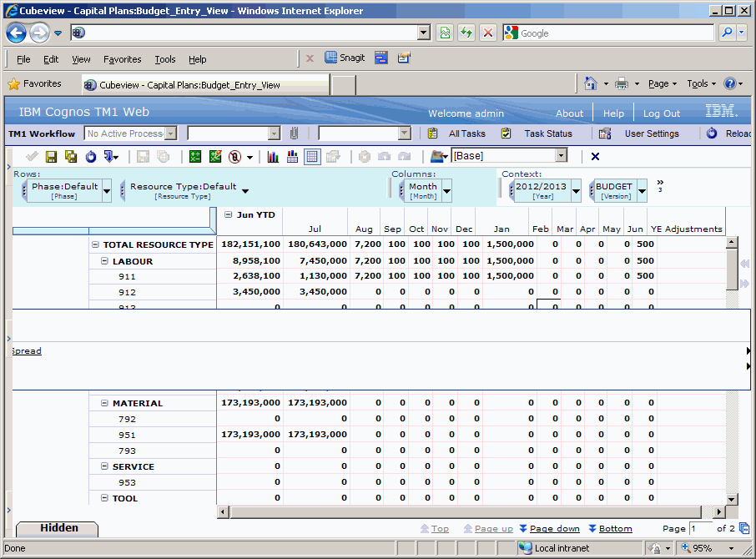The image size is (756, 559).
Task: Click the User Settings icon
Action: pos(605,133)
